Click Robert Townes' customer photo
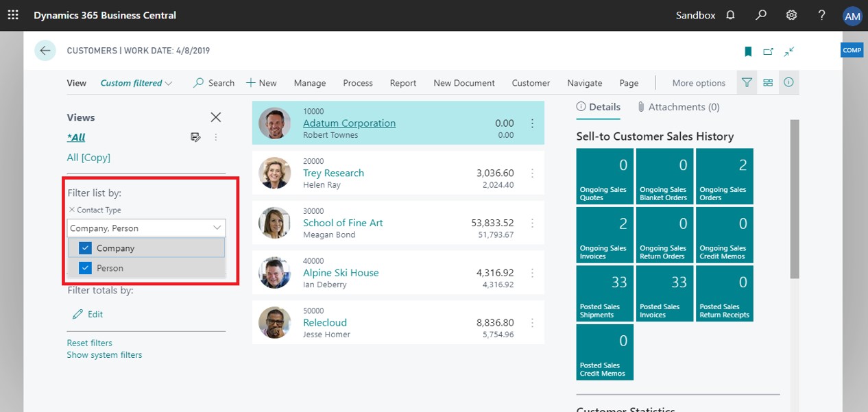This screenshot has width=868, height=412. click(275, 123)
